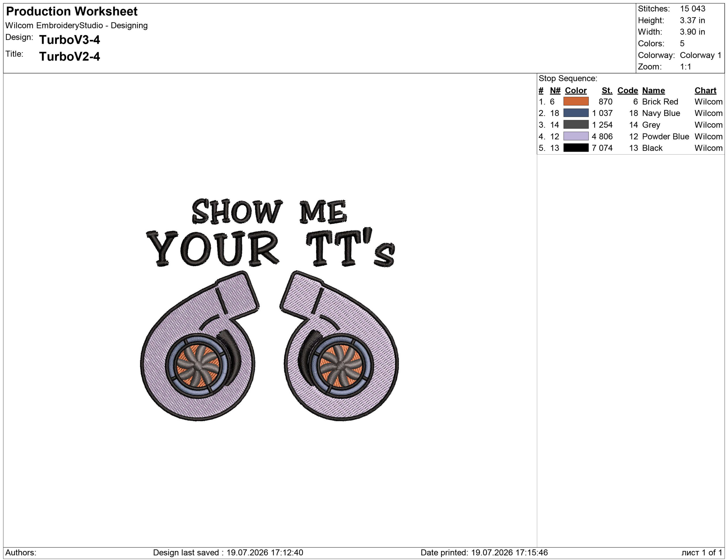Viewport: 728px width, 560px height.
Task: Click the Black color swatch
Action: pos(576,148)
